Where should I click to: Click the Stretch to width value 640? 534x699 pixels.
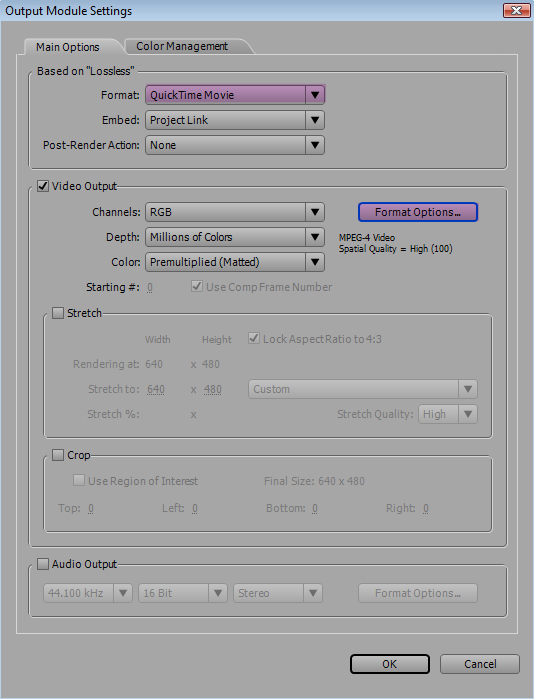[x=156, y=390]
